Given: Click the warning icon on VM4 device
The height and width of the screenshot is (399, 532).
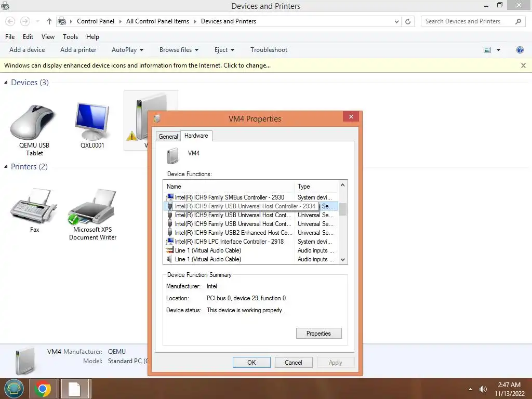Looking at the screenshot, I should [x=131, y=137].
